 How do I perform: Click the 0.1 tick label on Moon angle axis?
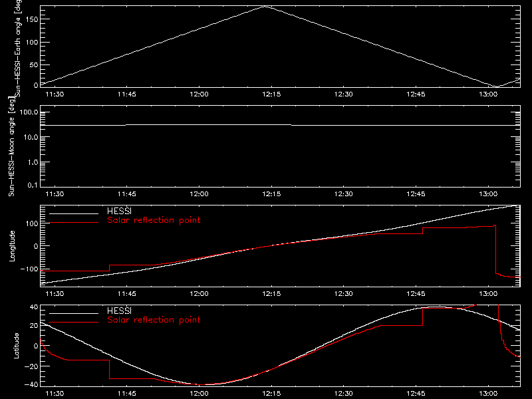pyautogui.click(x=33, y=185)
